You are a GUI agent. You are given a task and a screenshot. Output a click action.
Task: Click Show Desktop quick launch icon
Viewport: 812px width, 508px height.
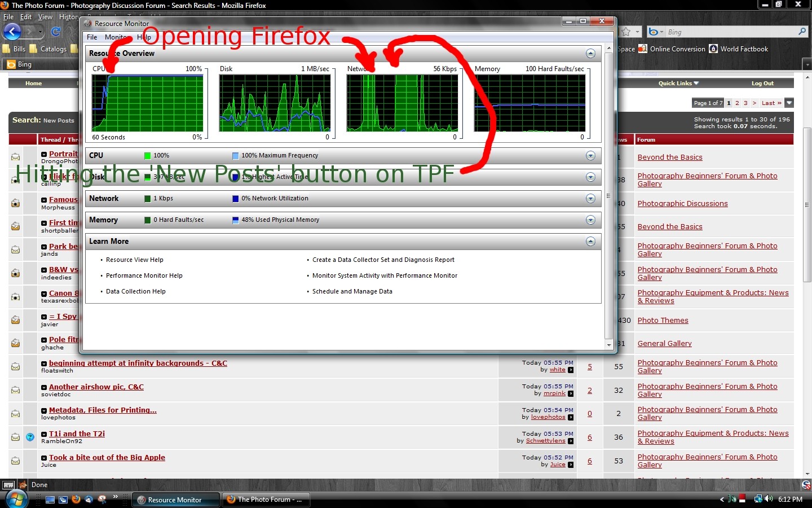click(50, 500)
